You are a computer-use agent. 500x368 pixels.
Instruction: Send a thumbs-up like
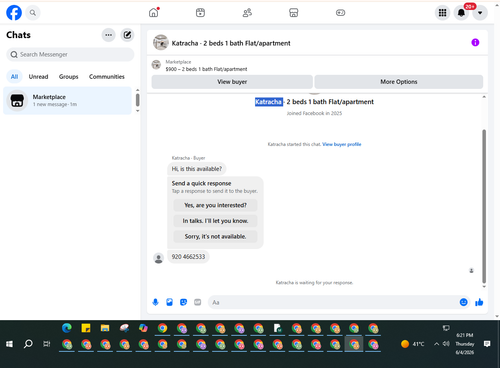479,302
